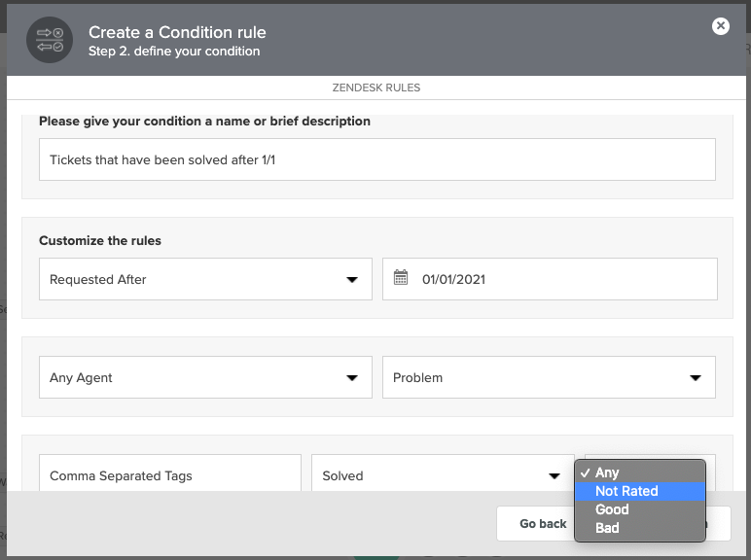The height and width of the screenshot is (560, 751).
Task: Click the calendar icon beside 01/01/2021
Action: [x=401, y=278]
